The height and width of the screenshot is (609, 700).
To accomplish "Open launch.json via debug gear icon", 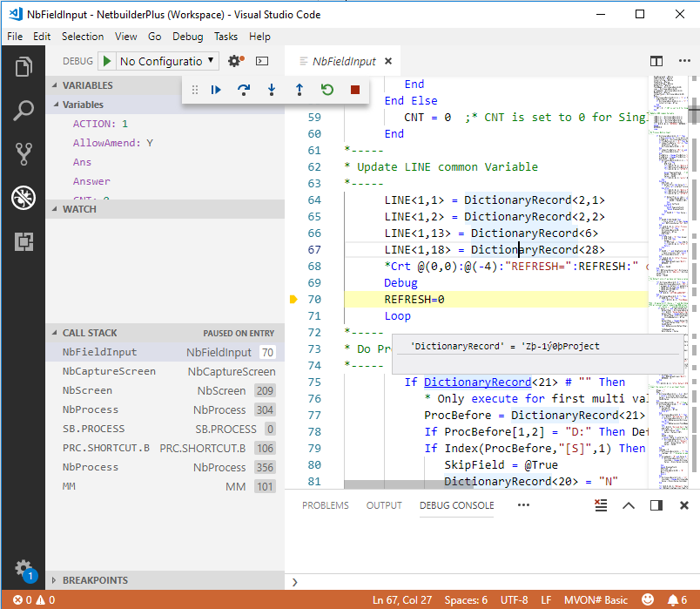I will click(x=236, y=61).
